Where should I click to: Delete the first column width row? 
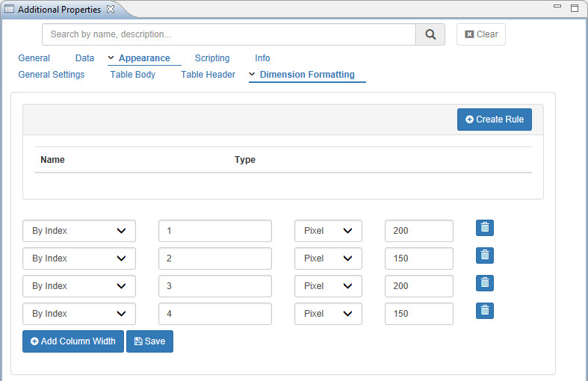coord(485,228)
